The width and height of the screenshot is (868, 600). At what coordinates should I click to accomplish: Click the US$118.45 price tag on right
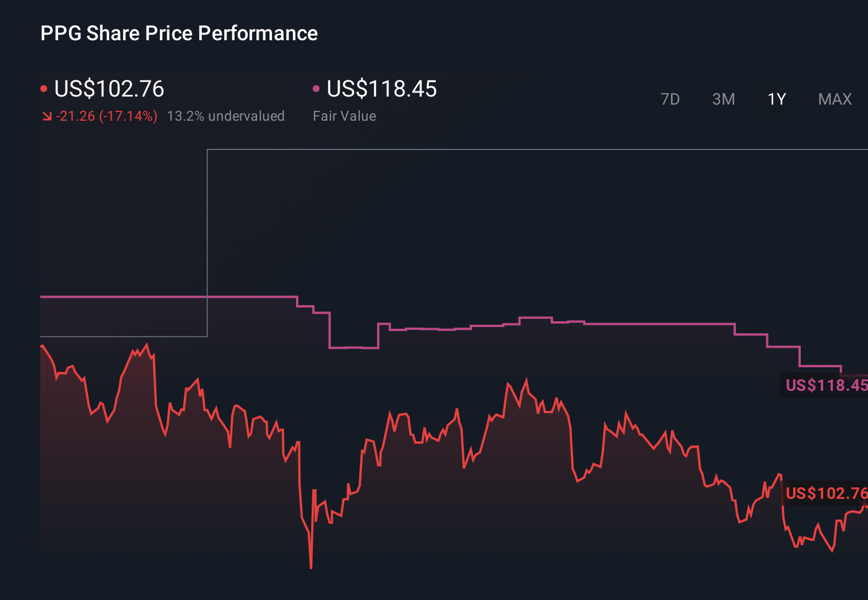click(824, 386)
